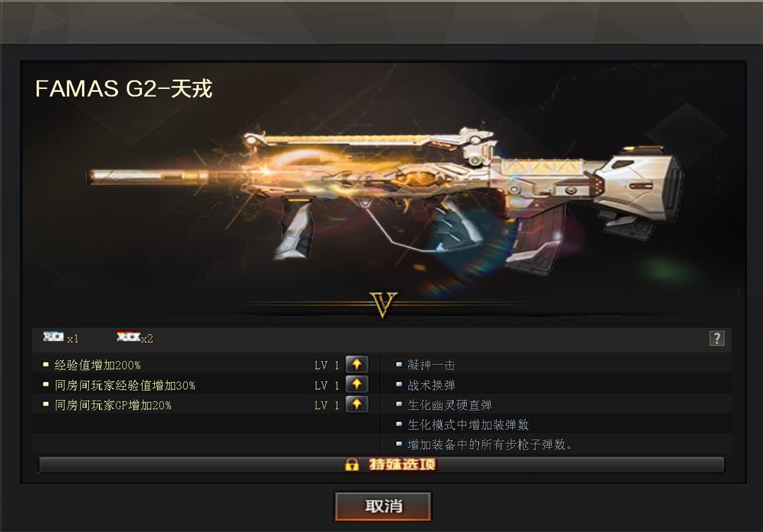Click the 同房间玩家GP增加20% label
This screenshot has width=763, height=532.
(x=113, y=405)
